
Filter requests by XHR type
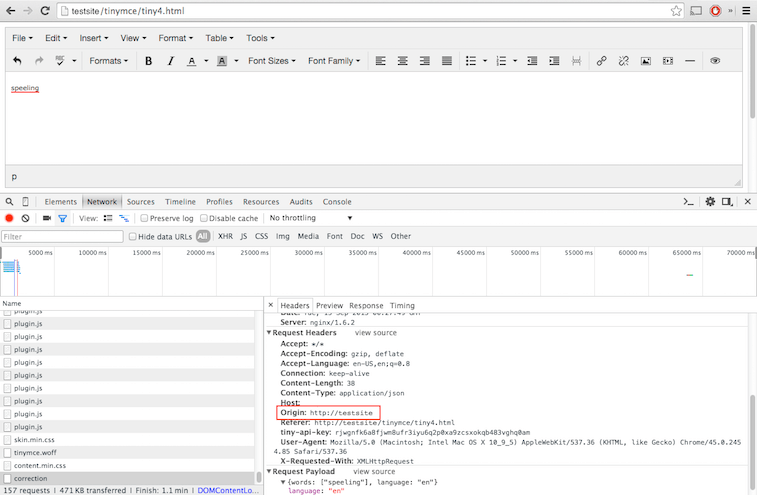(x=225, y=236)
